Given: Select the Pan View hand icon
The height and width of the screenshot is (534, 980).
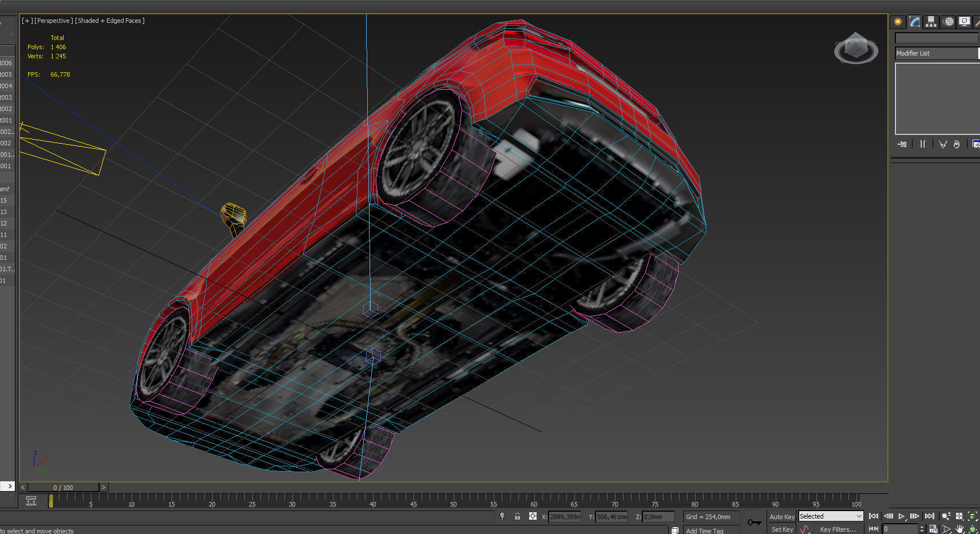Looking at the screenshot, I should pyautogui.click(x=960, y=529).
